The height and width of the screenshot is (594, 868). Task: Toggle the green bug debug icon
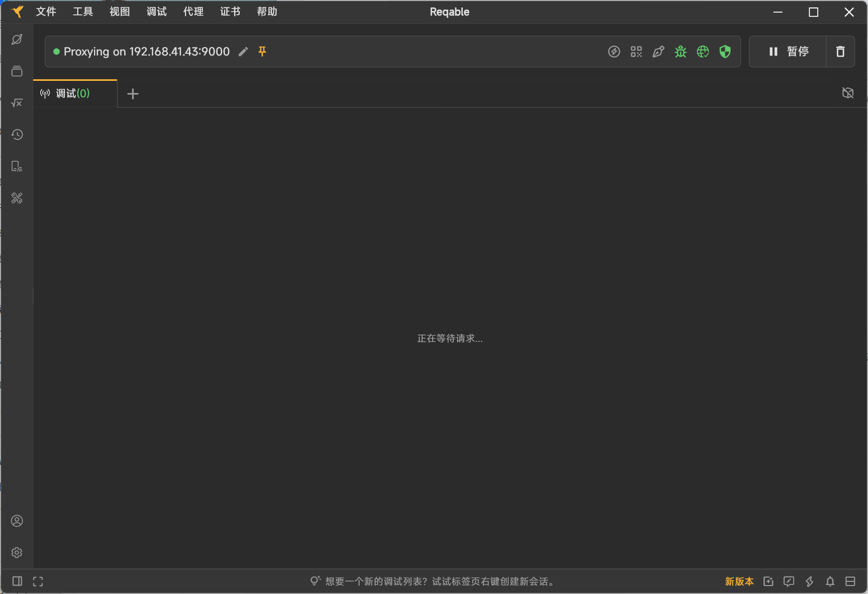pos(680,51)
